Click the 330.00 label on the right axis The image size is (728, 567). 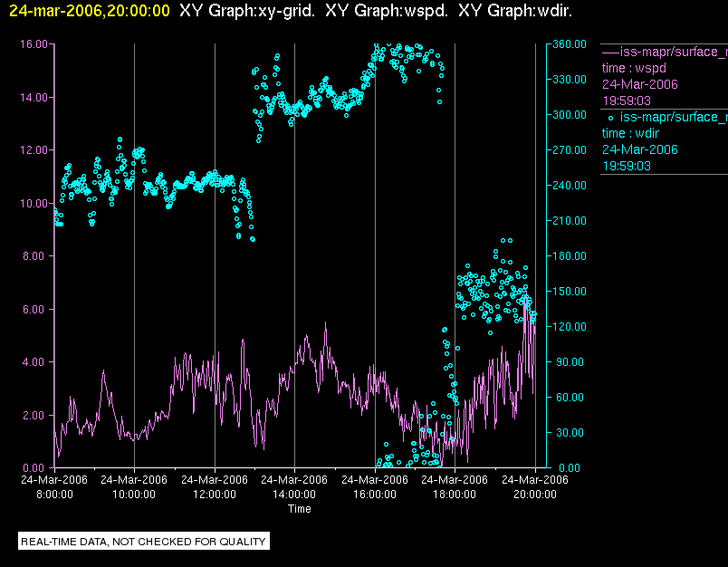click(570, 80)
